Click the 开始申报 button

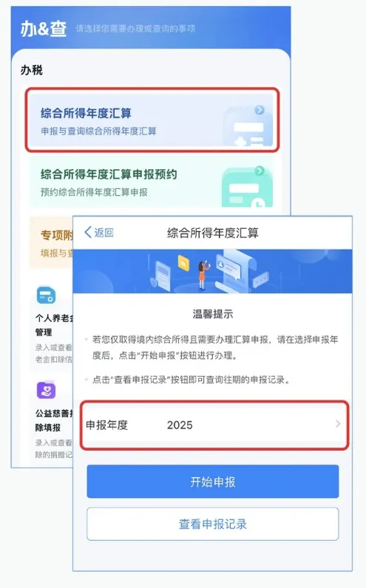pos(213,482)
